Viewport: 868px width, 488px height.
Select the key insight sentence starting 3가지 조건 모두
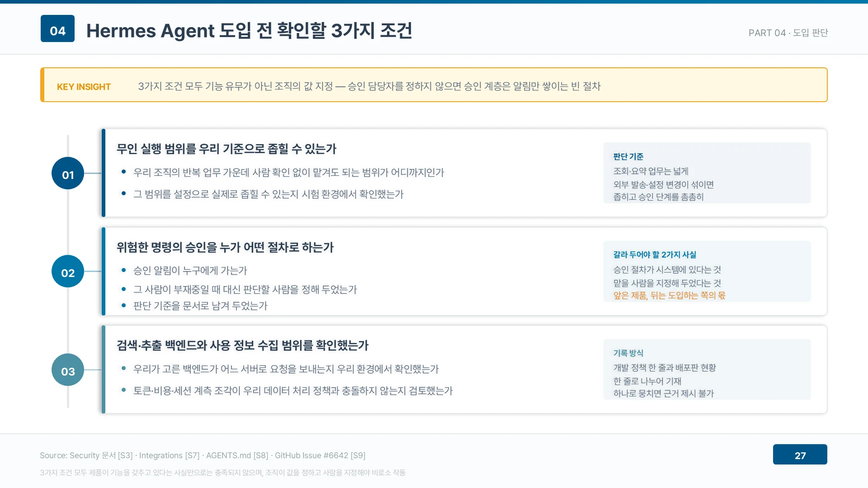pos(369,86)
